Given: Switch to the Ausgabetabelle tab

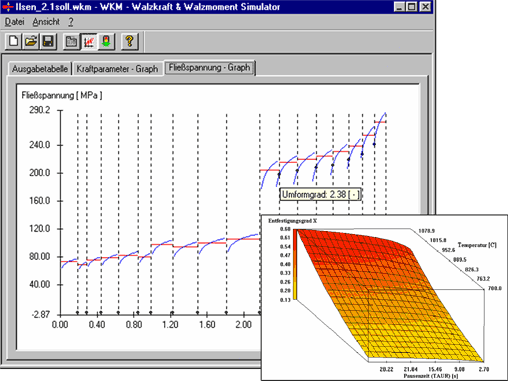Looking at the screenshot, I should [x=40, y=69].
